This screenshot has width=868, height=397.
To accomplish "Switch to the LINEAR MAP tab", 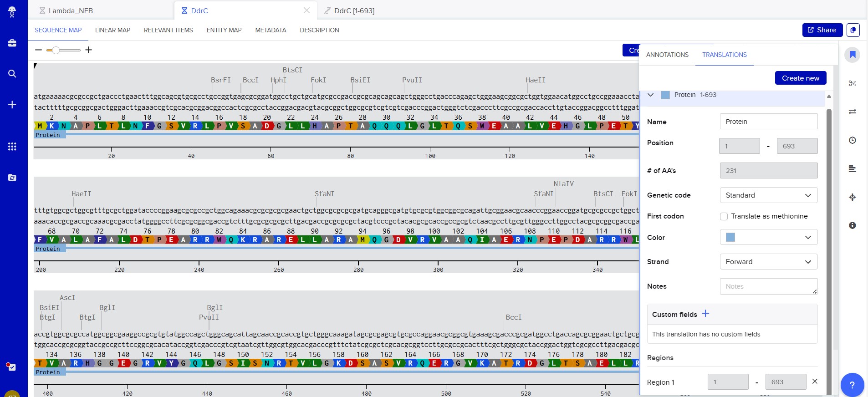I will 112,30.
